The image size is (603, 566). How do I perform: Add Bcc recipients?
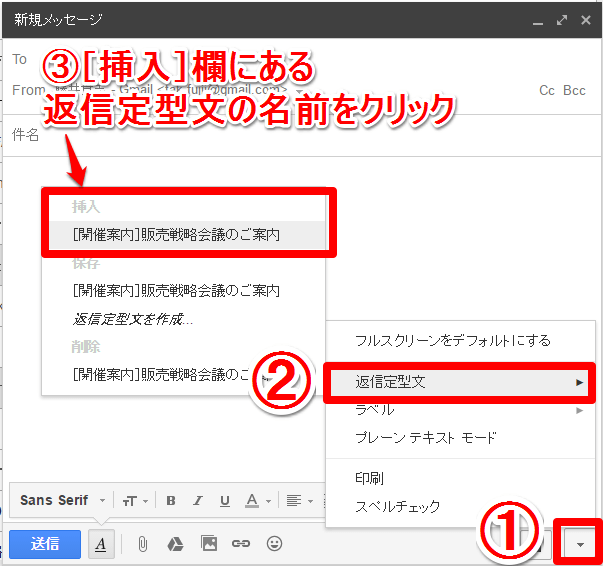click(574, 90)
